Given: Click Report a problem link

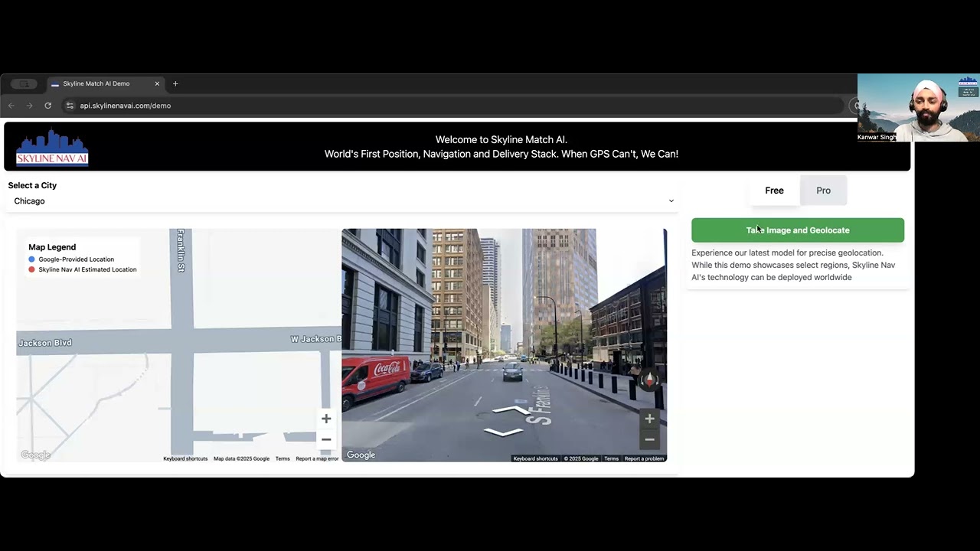Looking at the screenshot, I should (x=644, y=458).
